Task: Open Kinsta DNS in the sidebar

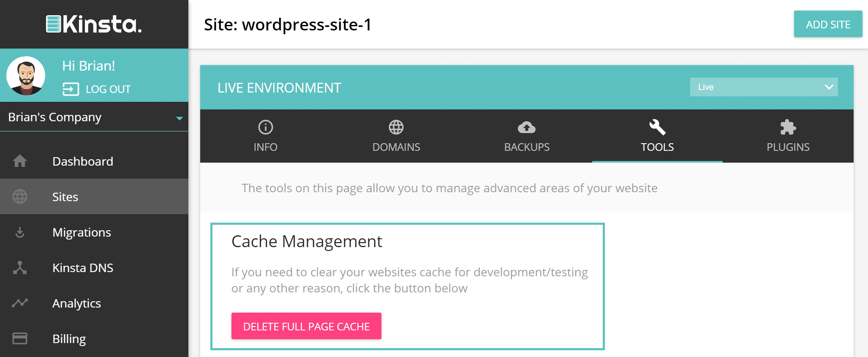Action: point(94,267)
